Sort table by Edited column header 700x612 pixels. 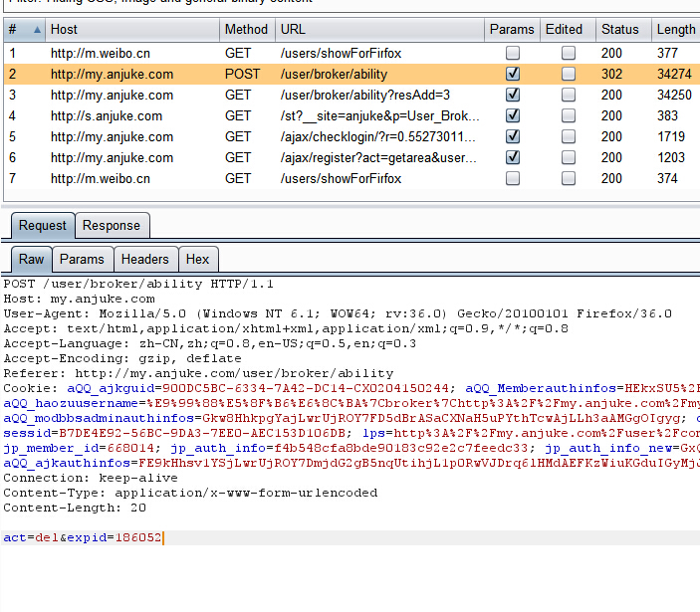pyautogui.click(x=568, y=30)
